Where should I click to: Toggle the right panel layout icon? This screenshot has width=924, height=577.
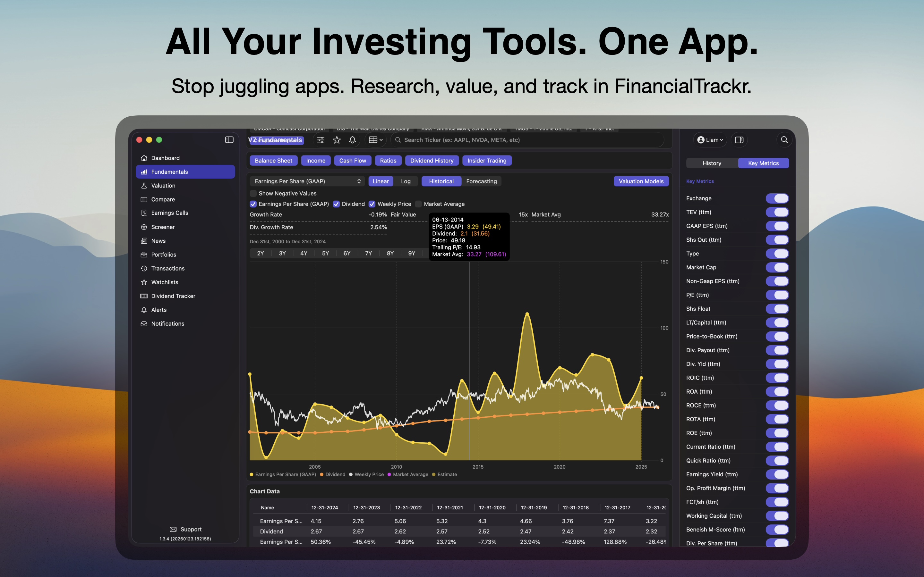click(x=739, y=140)
